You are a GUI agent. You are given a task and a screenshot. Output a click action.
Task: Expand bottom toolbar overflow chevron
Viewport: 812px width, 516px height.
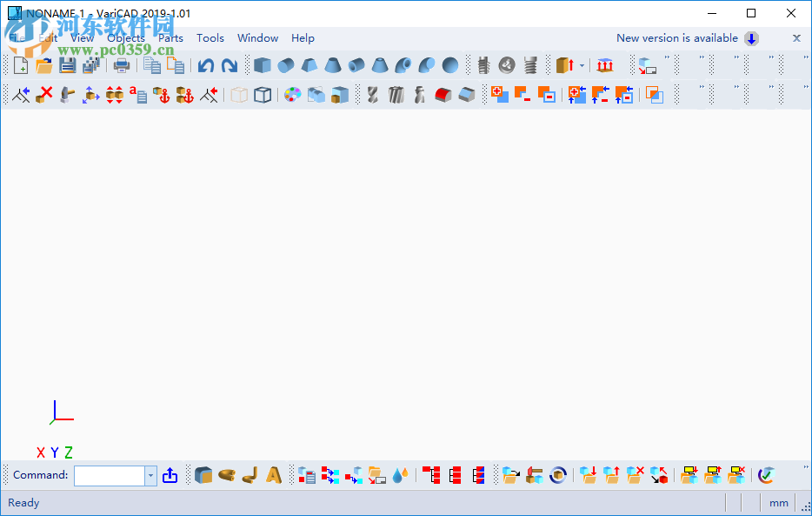pos(806,467)
